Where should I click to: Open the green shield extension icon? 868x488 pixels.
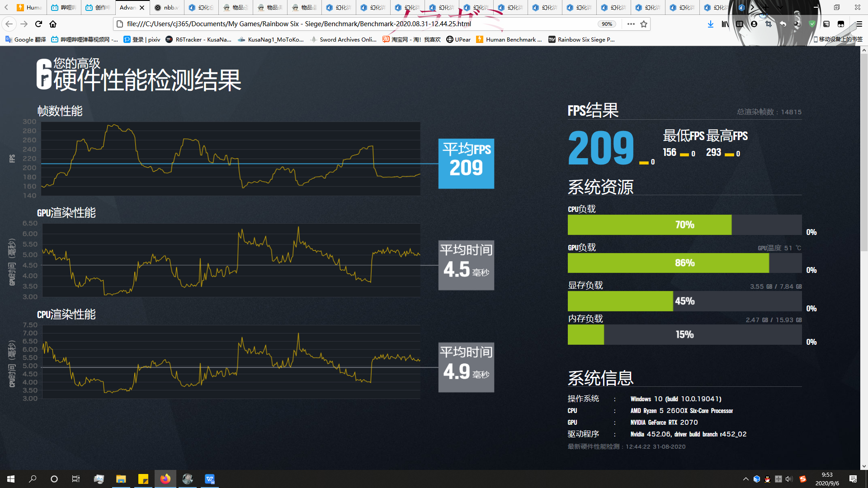point(812,24)
